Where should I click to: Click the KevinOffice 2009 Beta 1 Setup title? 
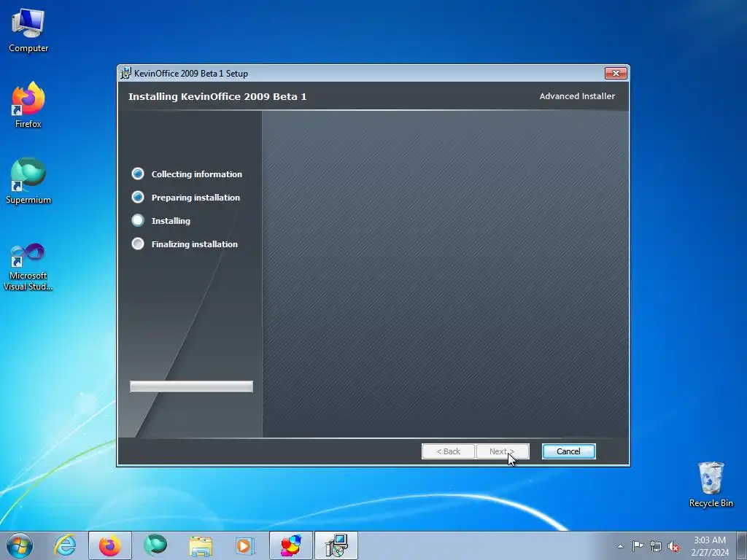191,74
